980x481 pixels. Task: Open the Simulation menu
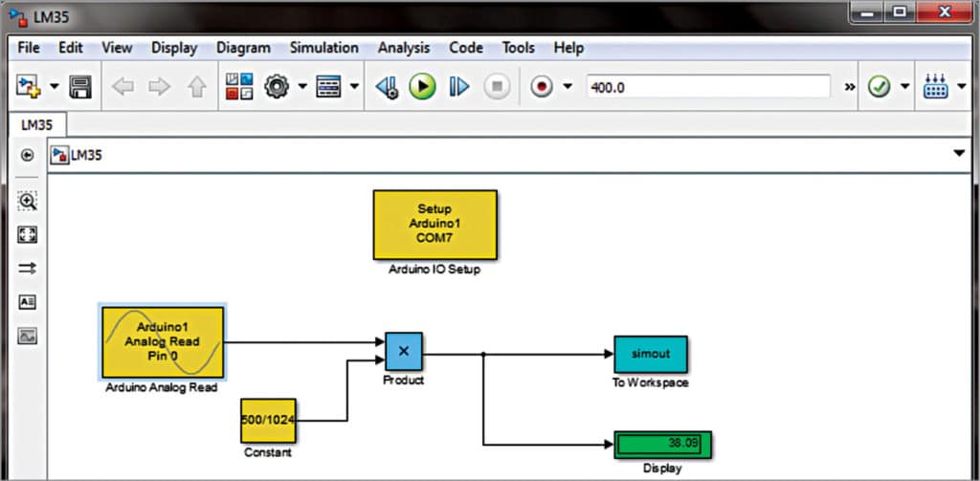[x=323, y=48]
